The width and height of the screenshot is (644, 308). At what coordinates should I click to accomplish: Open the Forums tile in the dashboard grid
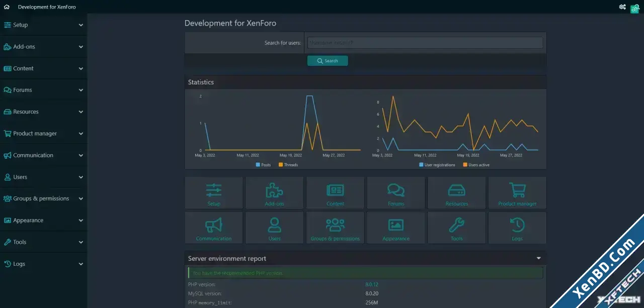(396, 193)
